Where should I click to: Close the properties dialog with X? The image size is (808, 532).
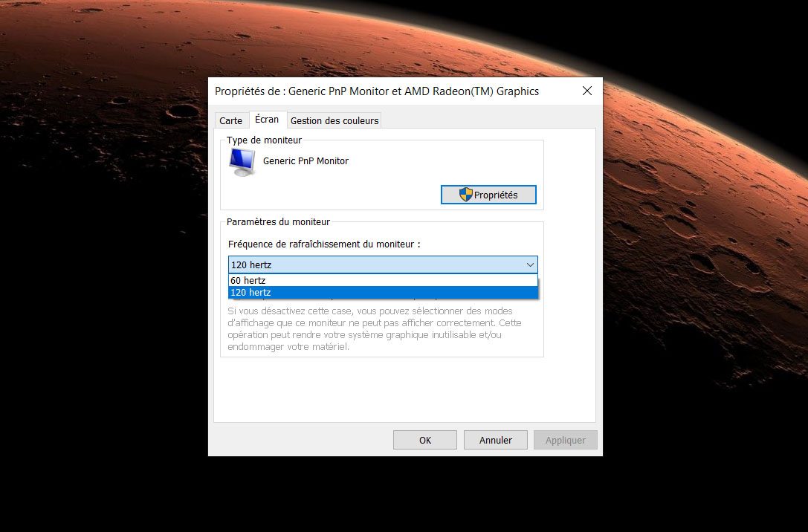586,91
